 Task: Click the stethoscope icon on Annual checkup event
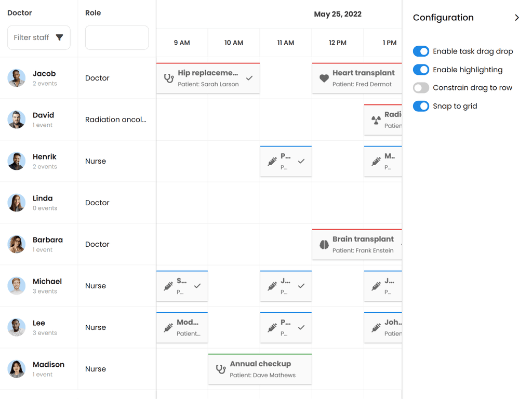[x=221, y=369]
